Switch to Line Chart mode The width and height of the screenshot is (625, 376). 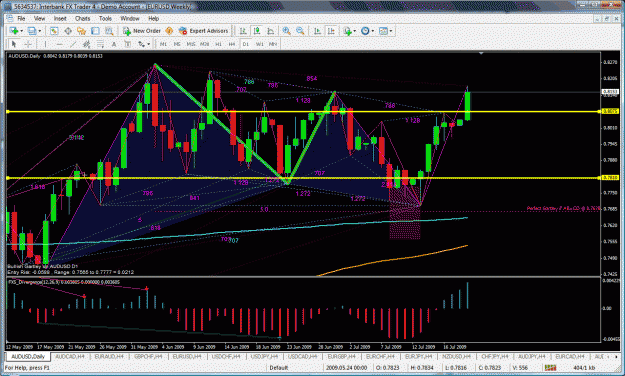(271, 31)
